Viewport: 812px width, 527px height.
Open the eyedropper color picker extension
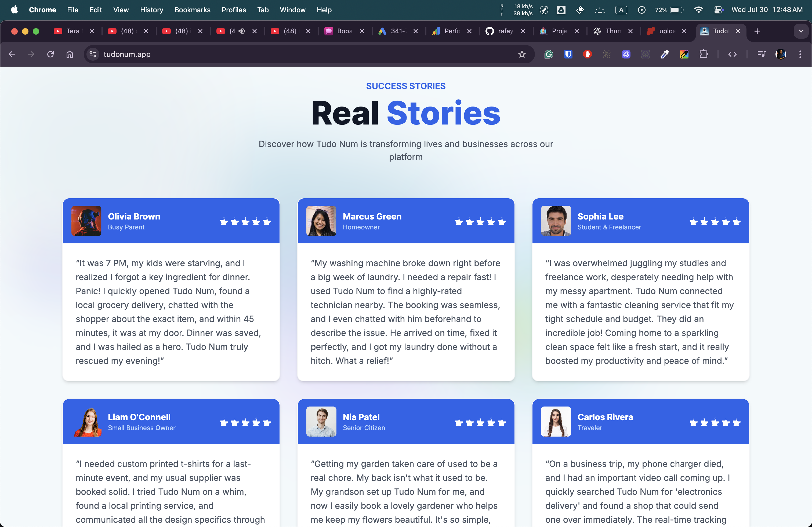tap(665, 54)
